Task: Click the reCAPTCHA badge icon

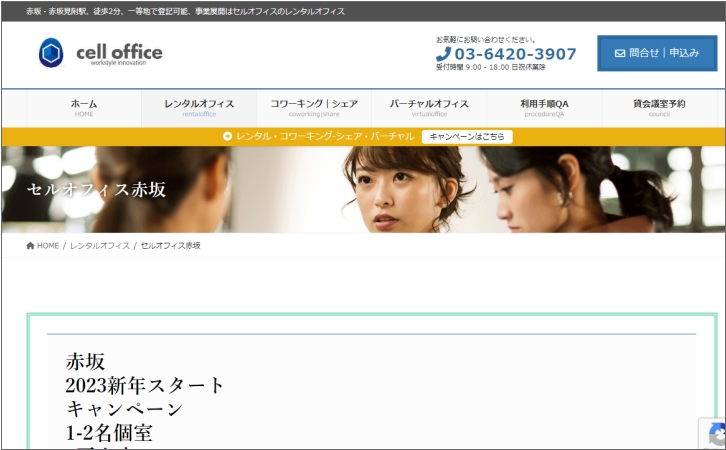Action: 717,434
